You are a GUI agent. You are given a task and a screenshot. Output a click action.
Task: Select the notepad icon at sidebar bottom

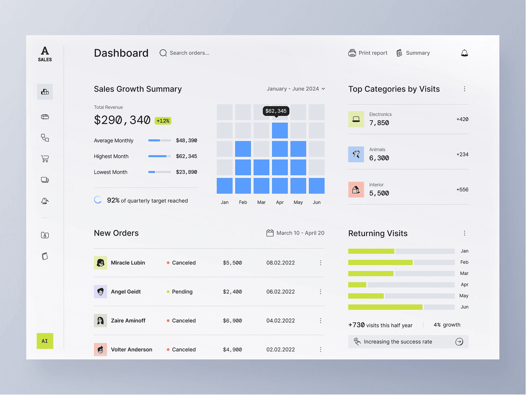(45, 256)
